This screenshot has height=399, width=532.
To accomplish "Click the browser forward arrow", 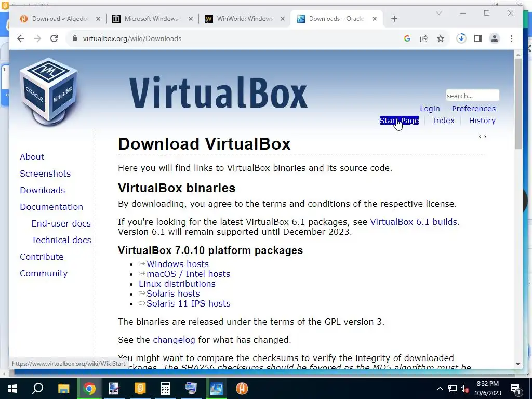I will (37, 38).
